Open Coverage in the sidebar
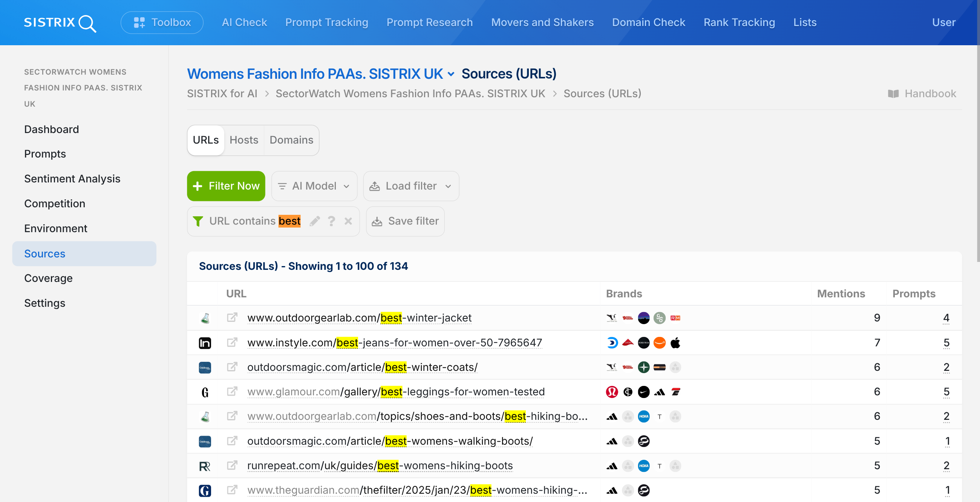The height and width of the screenshot is (502, 980). (48, 279)
